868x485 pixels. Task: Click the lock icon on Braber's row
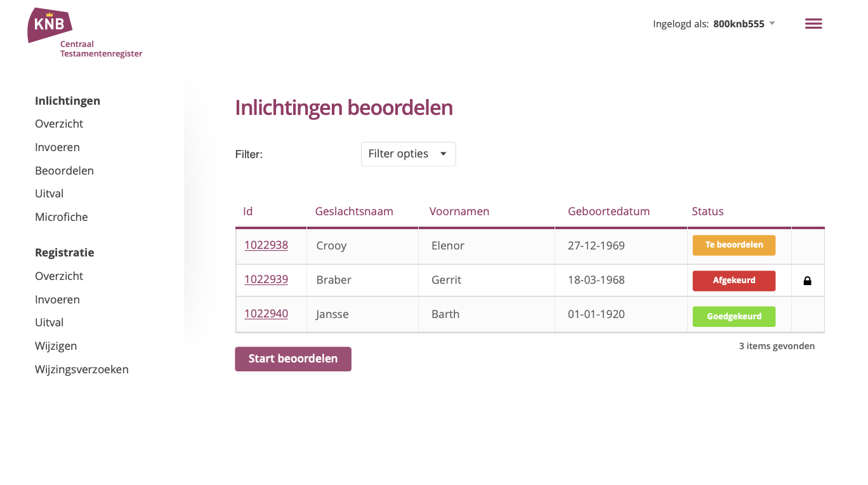(808, 280)
